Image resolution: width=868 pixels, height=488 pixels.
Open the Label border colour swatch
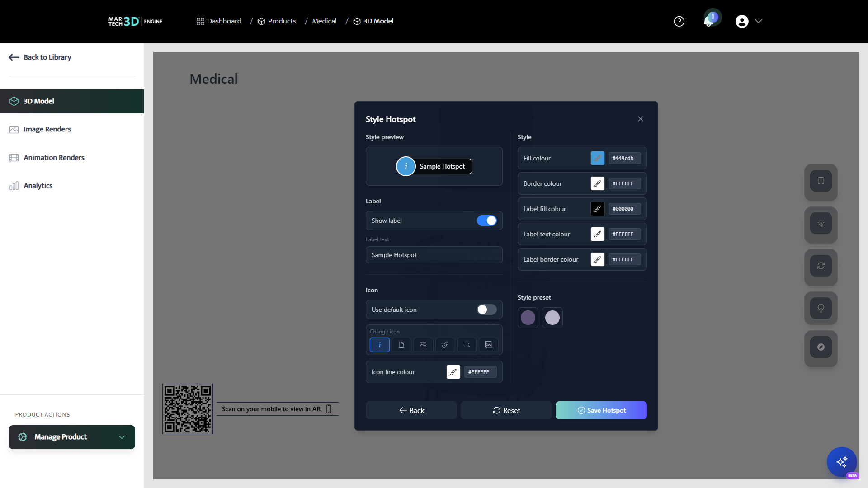pos(598,259)
